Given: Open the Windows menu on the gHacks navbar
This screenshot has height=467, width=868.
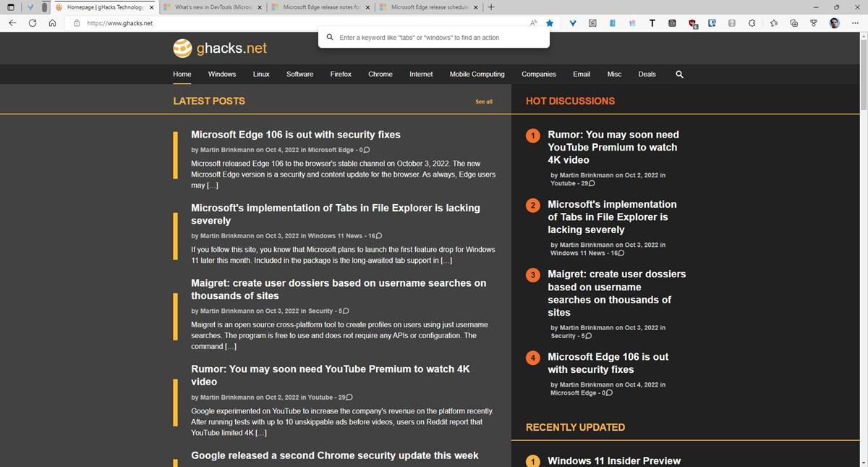Looking at the screenshot, I should click(x=221, y=74).
